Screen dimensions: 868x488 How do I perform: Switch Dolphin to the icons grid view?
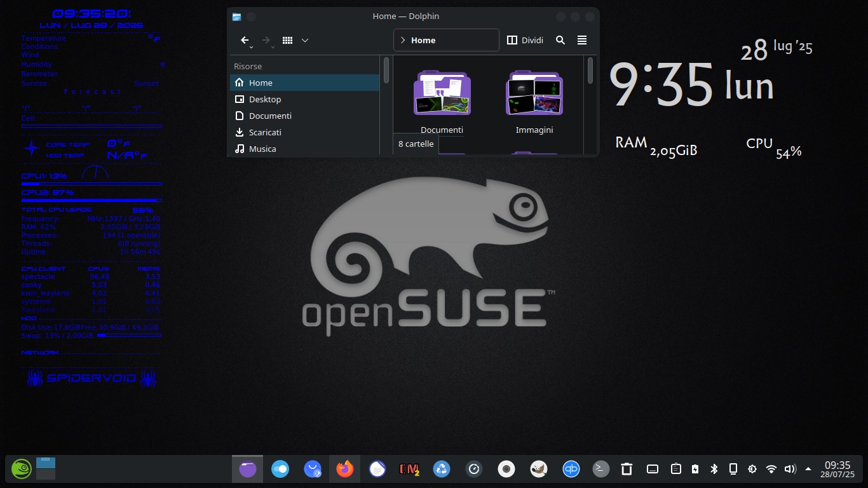point(287,40)
